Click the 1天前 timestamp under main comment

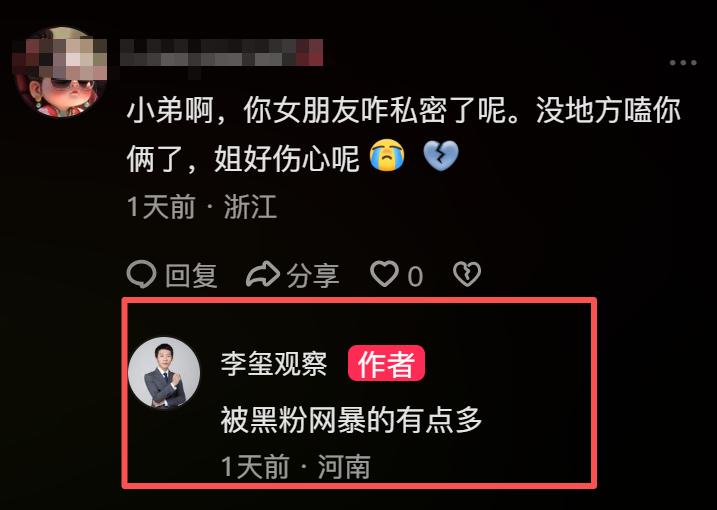[161, 207]
